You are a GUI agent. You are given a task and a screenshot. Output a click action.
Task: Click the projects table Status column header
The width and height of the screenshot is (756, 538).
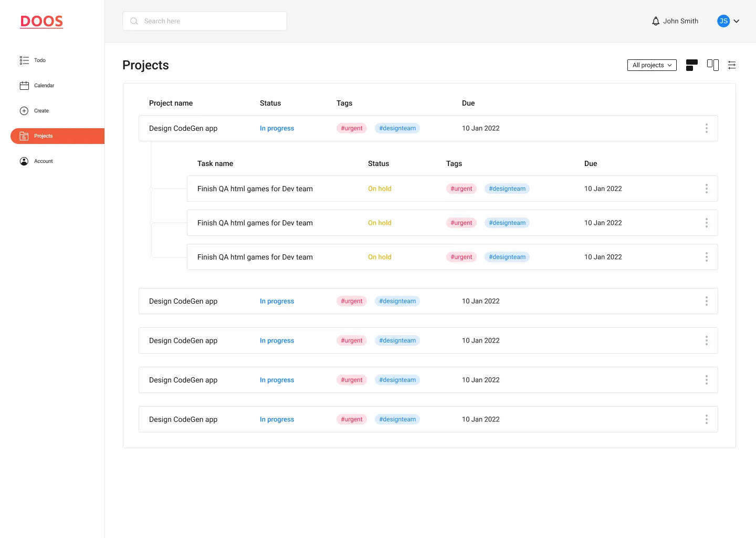pyautogui.click(x=270, y=103)
